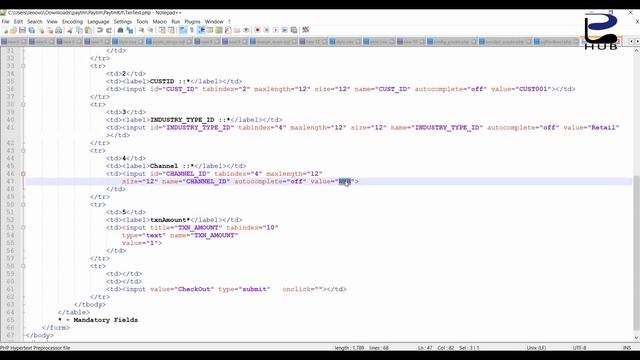Click 'UTF-8' encoding in status bar
This screenshot has width=640, height=360.
(x=580, y=348)
